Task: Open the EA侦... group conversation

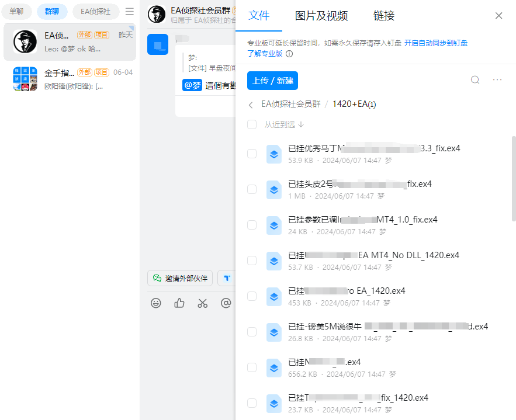Action: (x=70, y=42)
